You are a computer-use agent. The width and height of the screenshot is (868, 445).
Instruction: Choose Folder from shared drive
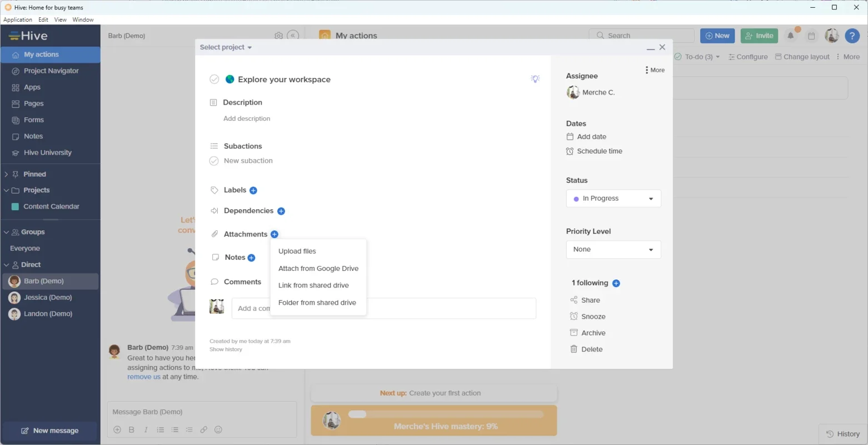click(x=318, y=303)
